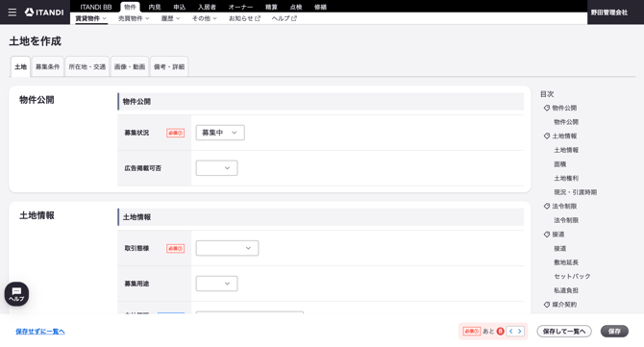The image size is (644, 347).
Task: Click the tag icon beside 接道 in 目次
Action: pyautogui.click(x=547, y=235)
